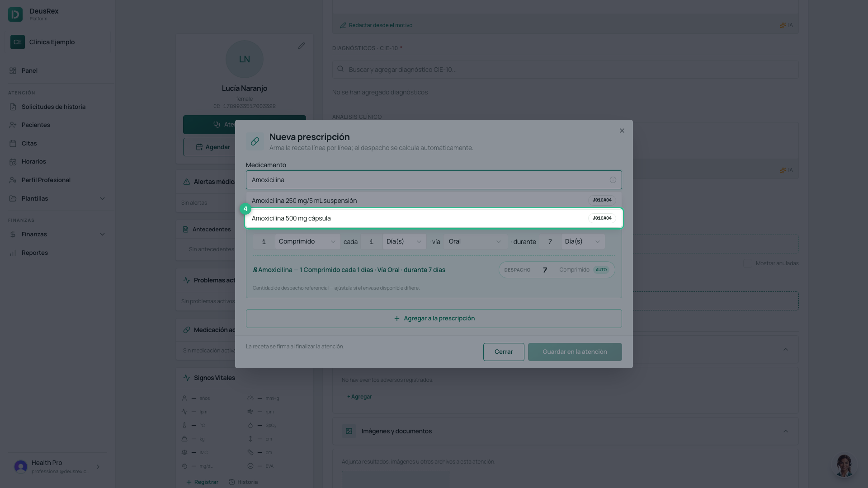Click pencil icon to edit patient profile

click(302, 46)
